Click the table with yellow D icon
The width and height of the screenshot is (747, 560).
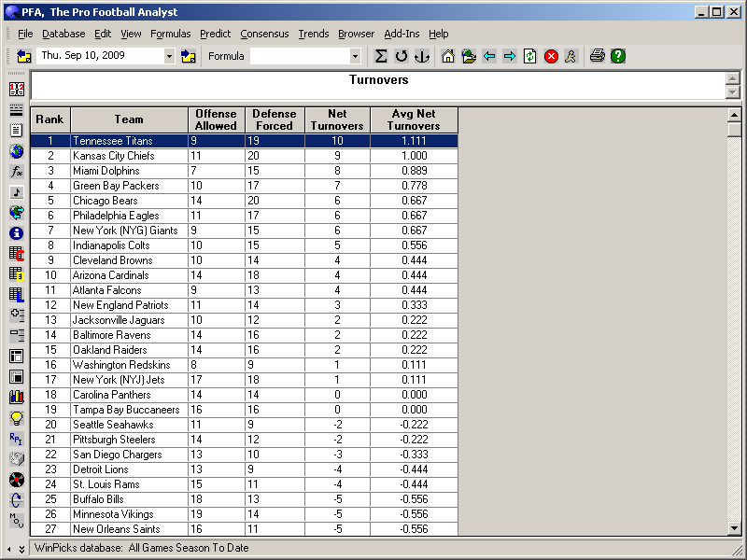point(16,273)
